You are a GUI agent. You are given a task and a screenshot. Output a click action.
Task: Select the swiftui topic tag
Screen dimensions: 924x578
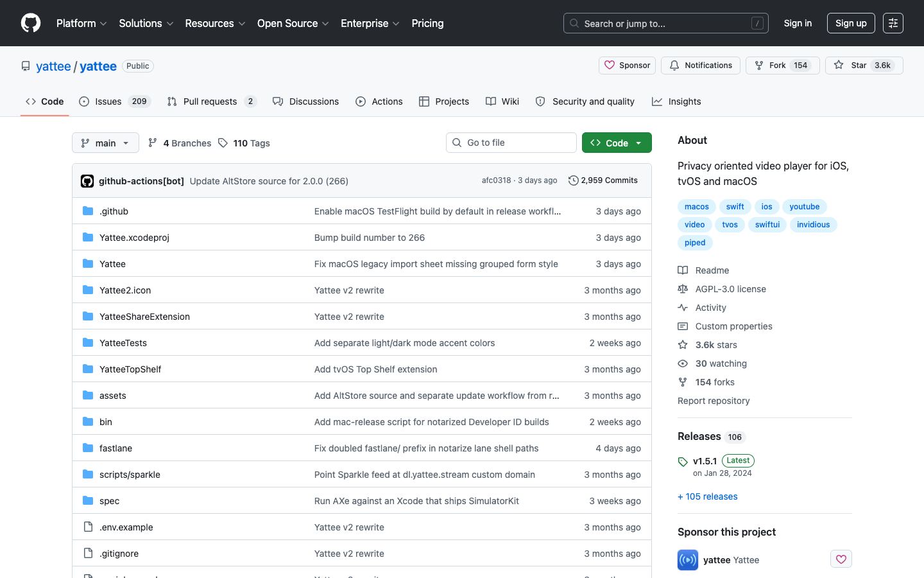767,225
